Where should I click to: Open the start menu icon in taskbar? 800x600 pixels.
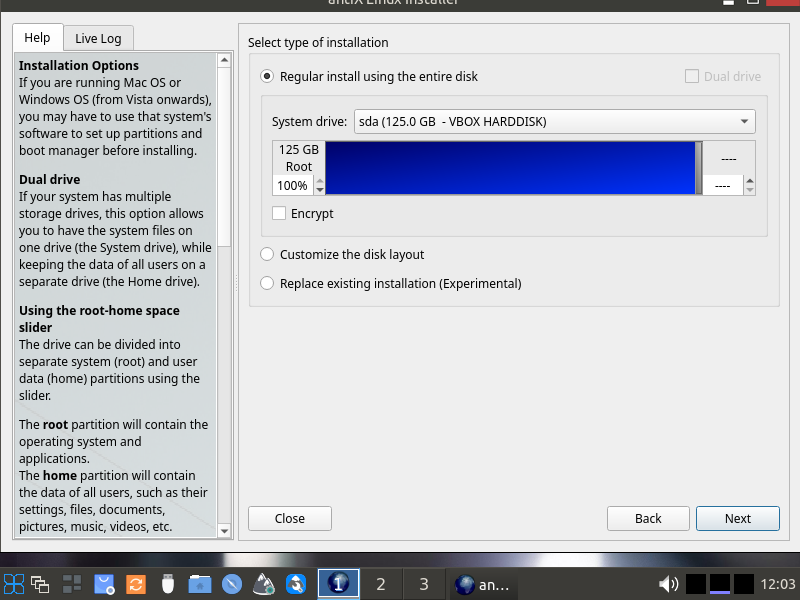(14, 584)
